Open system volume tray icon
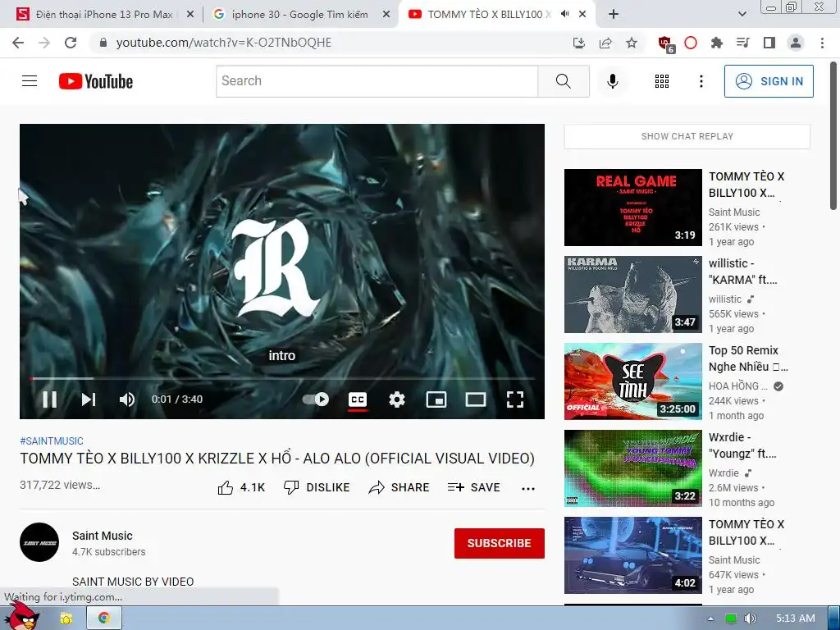 point(750,619)
